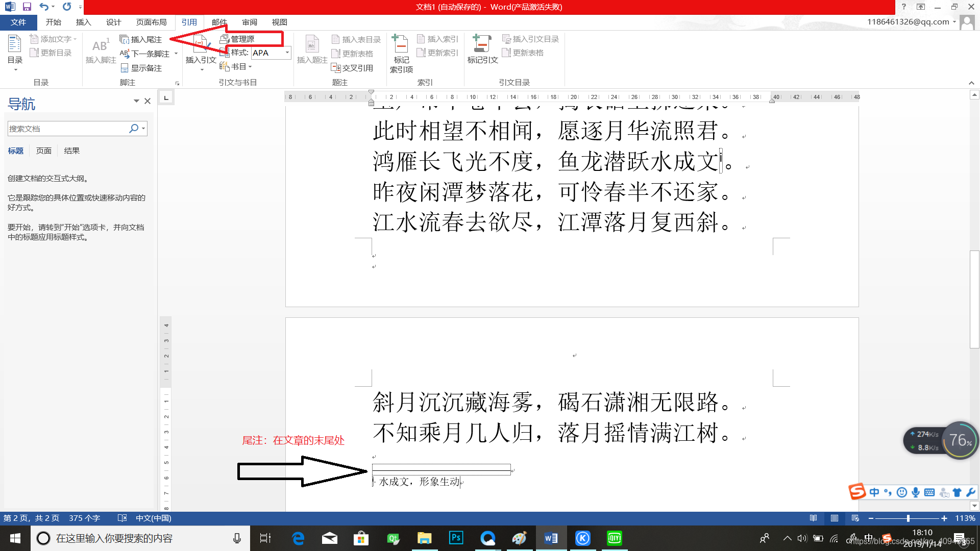This screenshot has width=980, height=551.
Task: Switch to read mode view icon
Action: point(814,518)
